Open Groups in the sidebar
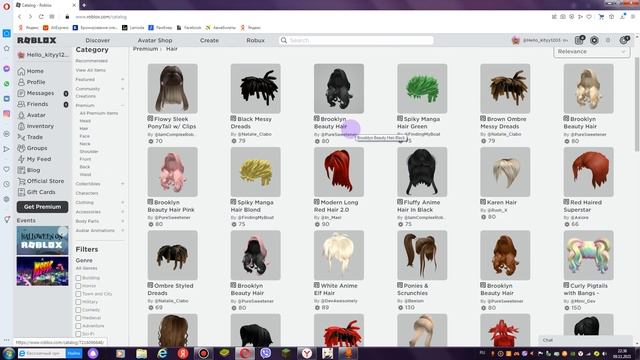Image resolution: width=640 pixels, height=360 pixels. pyautogui.click(x=33, y=148)
